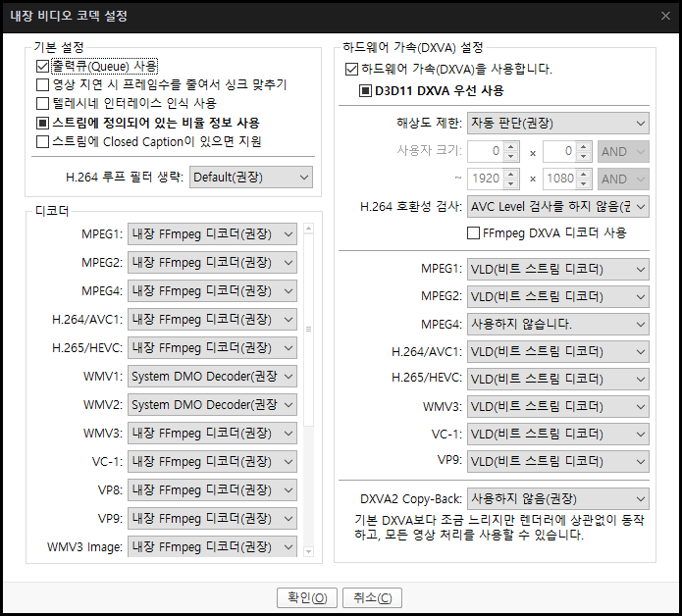
Task: Click the 사용자 크기 width field showing 0
Action: click(x=486, y=151)
